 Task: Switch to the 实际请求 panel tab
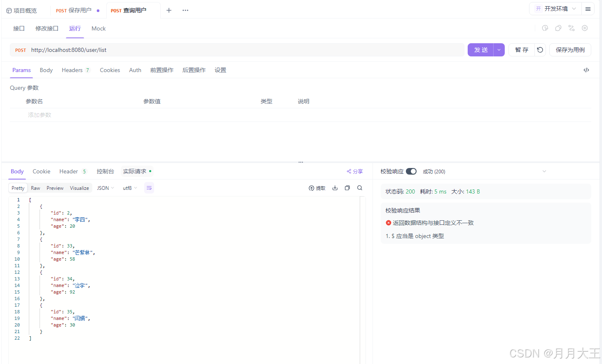pos(134,171)
